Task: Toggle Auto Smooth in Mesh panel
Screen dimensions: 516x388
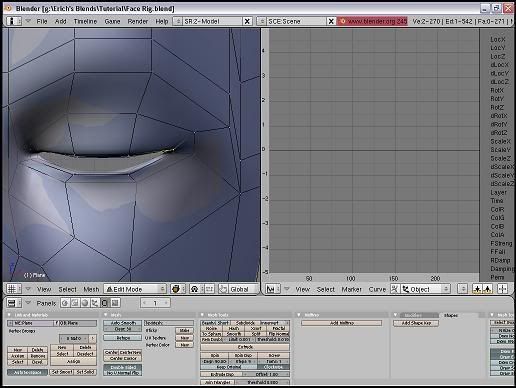Action: click(x=123, y=323)
